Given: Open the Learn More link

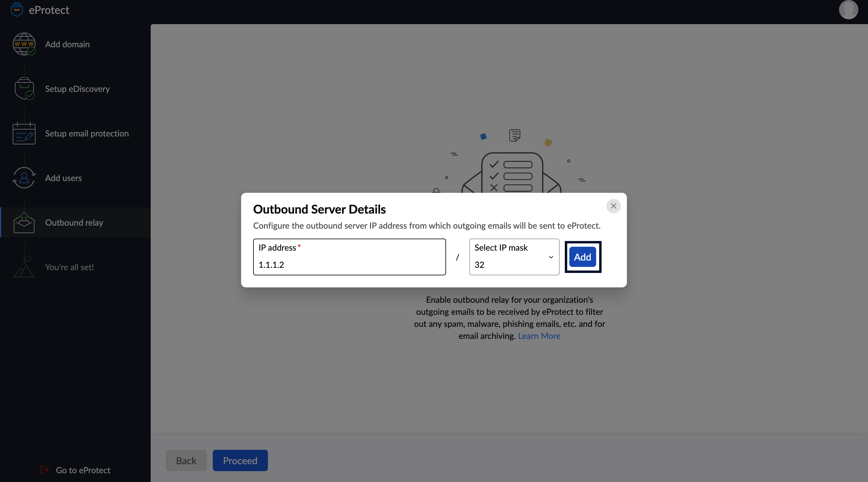Looking at the screenshot, I should (x=539, y=336).
